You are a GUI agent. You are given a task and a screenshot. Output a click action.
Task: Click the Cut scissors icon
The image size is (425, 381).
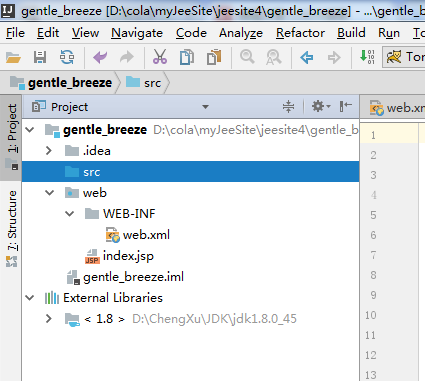(x=160, y=57)
